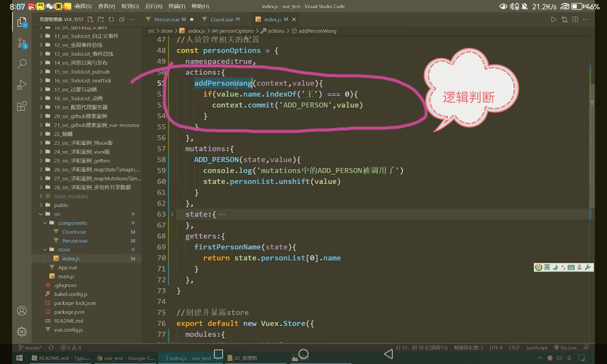This screenshot has width=607, height=364.
Task: Click the Windows Start button
Action: tap(19, 358)
